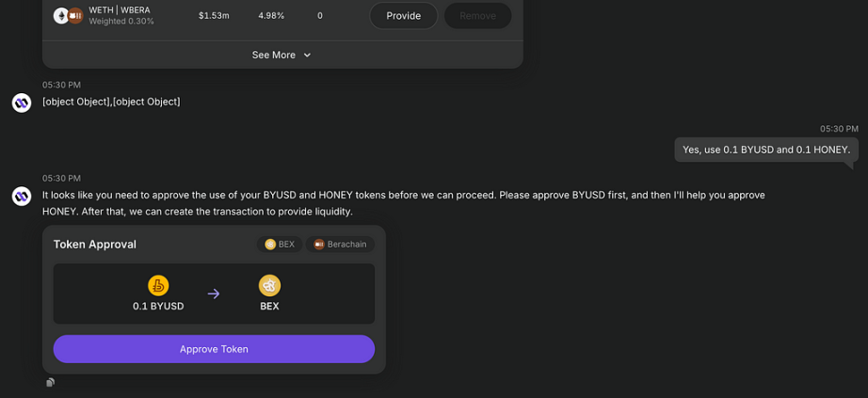This screenshot has width=868, height=398.
Task: Click the BEX bee icon in approval card
Action: click(x=269, y=286)
